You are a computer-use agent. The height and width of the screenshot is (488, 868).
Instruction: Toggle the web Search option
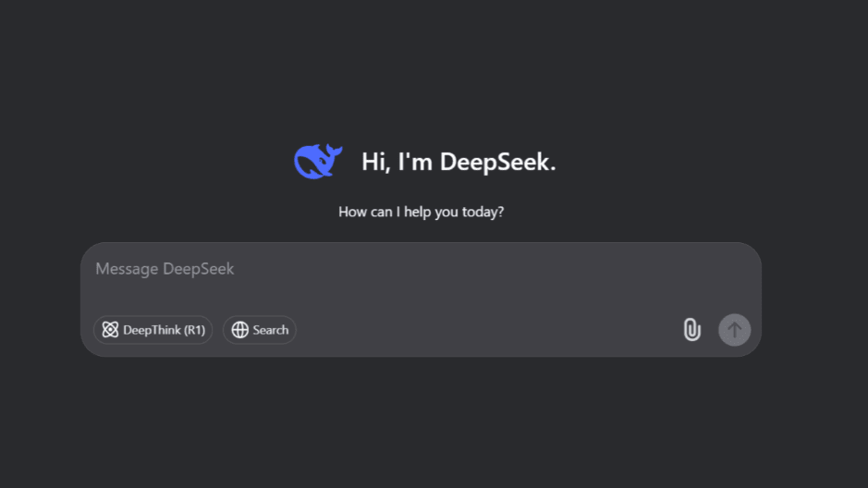tap(259, 330)
